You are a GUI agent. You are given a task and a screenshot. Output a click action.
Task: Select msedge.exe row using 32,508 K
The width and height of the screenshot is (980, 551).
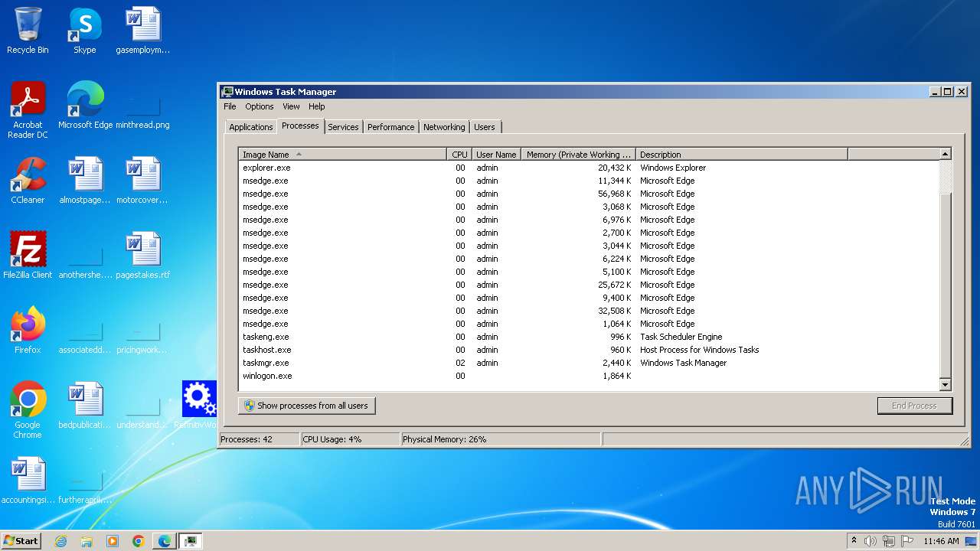point(588,311)
